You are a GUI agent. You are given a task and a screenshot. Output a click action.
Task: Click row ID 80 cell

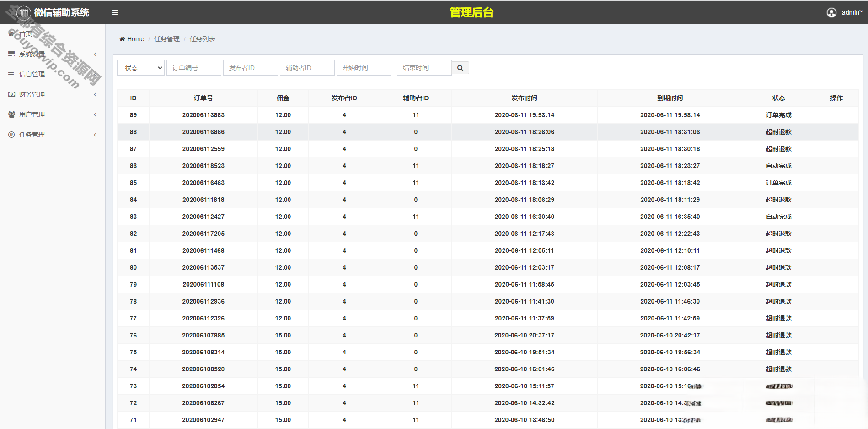click(x=133, y=267)
